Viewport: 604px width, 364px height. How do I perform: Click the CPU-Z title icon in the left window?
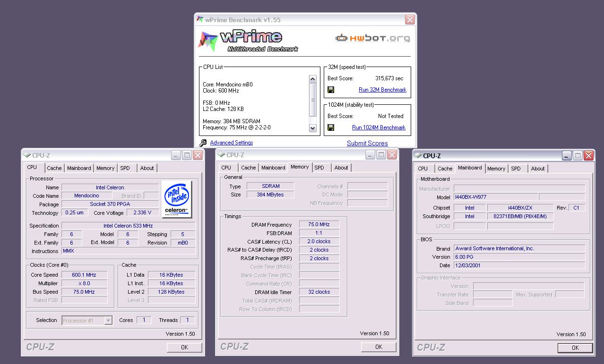pyautogui.click(x=27, y=155)
